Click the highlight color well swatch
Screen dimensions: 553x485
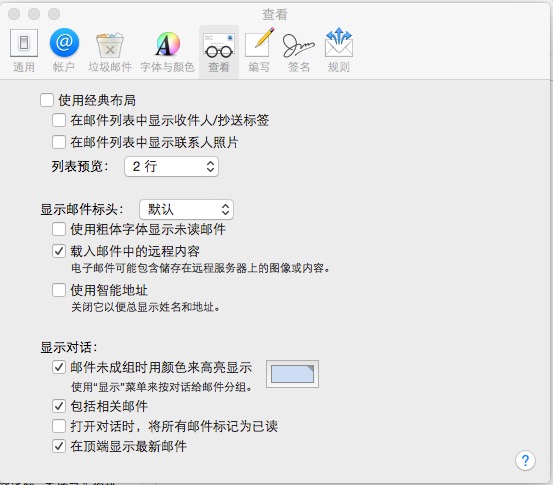(292, 374)
